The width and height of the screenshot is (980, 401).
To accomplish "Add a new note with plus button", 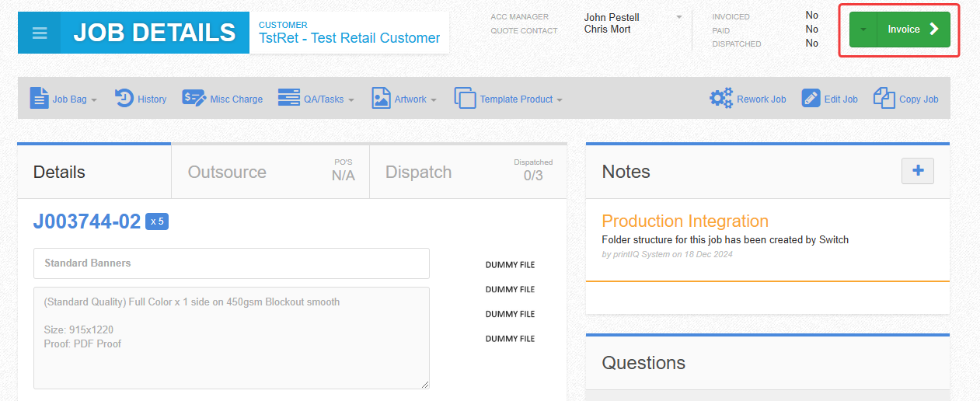I will pyautogui.click(x=917, y=171).
